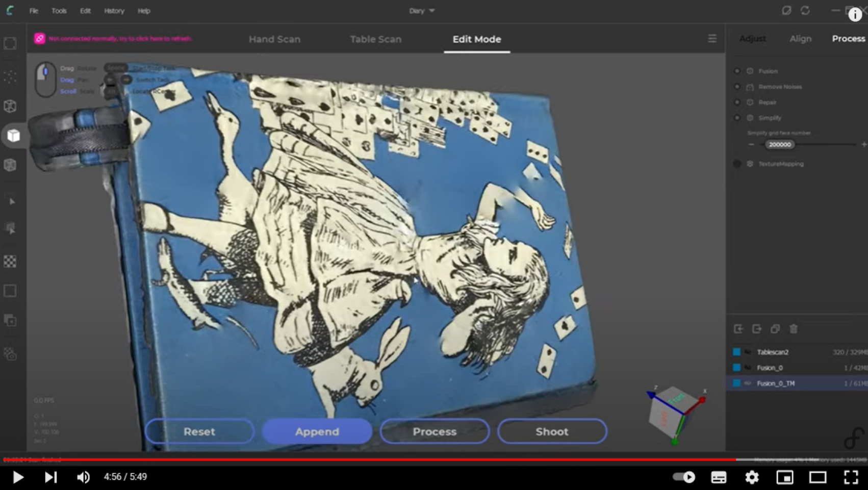The height and width of the screenshot is (490, 868).
Task: Toggle the YouTube autoplay switch
Action: coord(684,477)
